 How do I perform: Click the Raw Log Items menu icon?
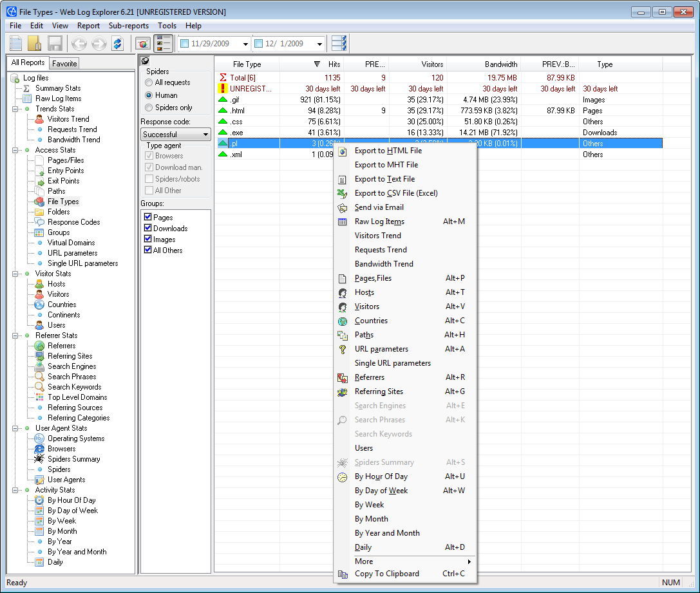pos(343,221)
